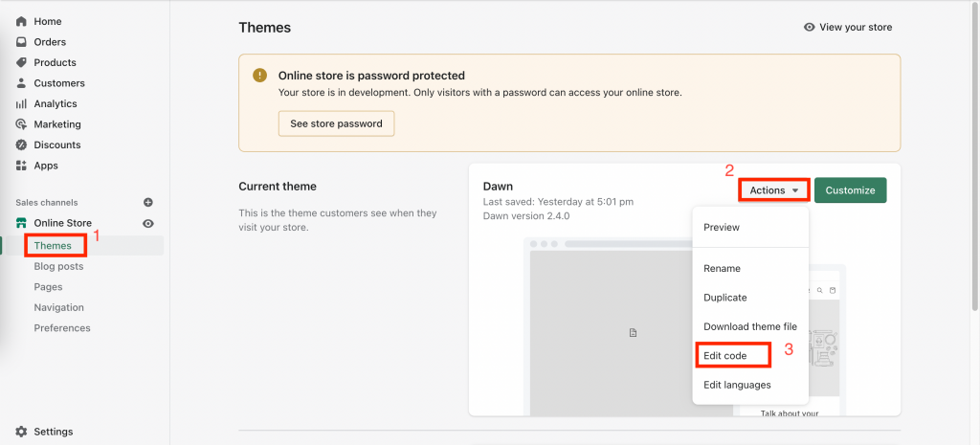Click the green Customize button

coord(850,190)
